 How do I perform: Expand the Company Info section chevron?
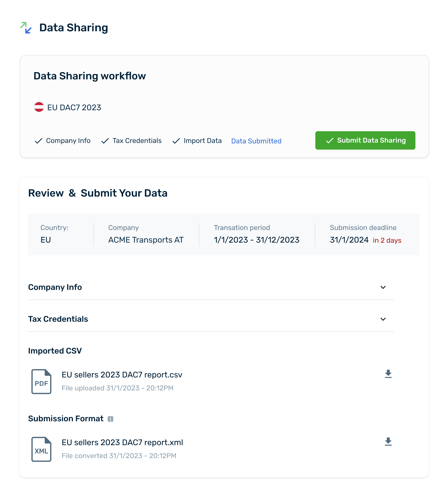383,287
